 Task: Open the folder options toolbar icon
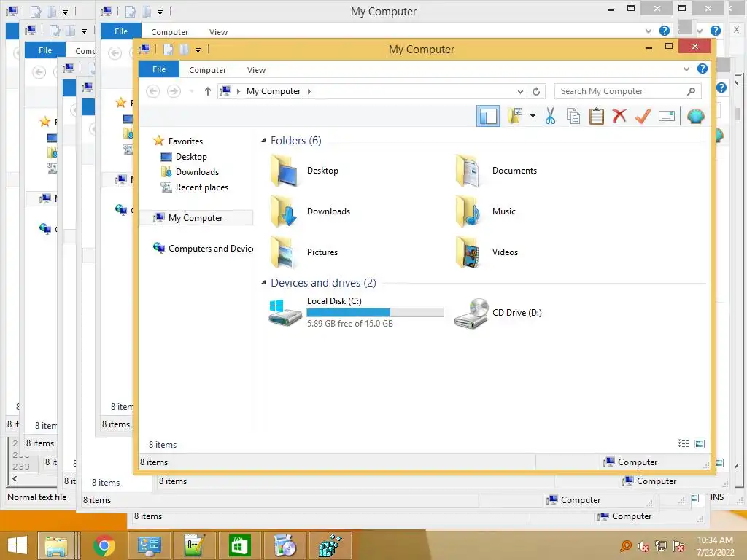[515, 116]
